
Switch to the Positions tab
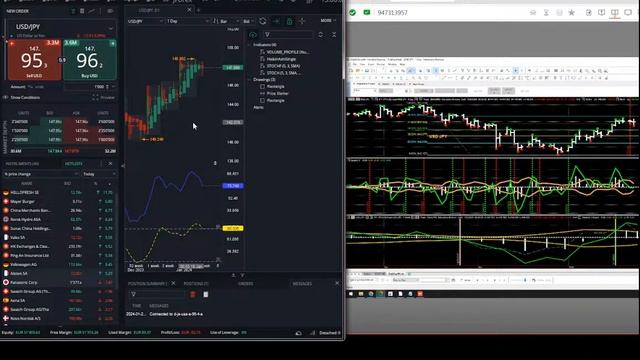click(x=196, y=283)
